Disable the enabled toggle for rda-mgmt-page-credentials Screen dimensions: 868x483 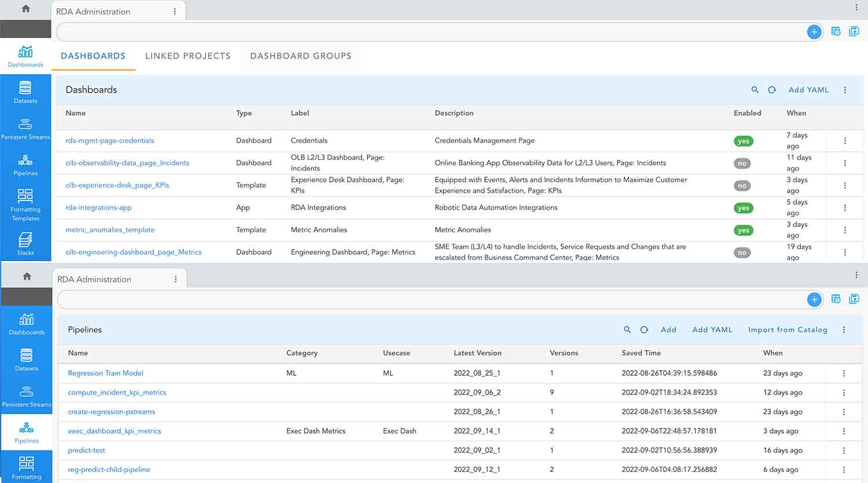tap(743, 141)
